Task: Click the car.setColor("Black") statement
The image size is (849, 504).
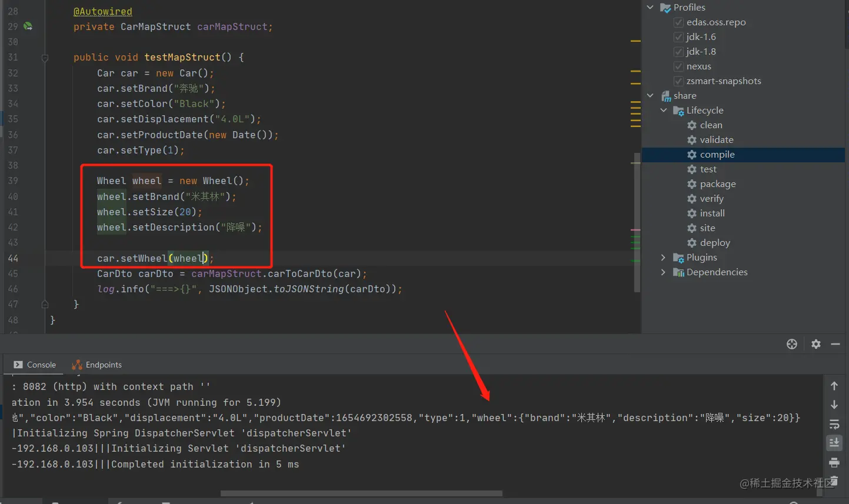Action: (162, 104)
